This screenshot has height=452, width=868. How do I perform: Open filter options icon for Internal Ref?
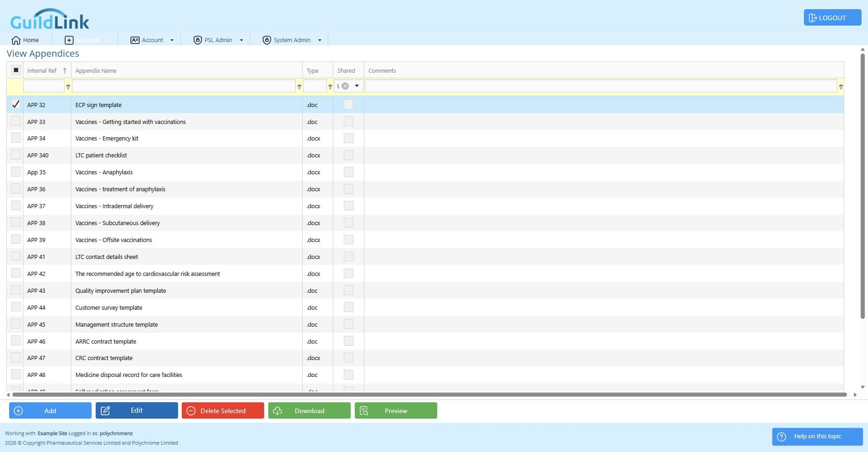68,86
